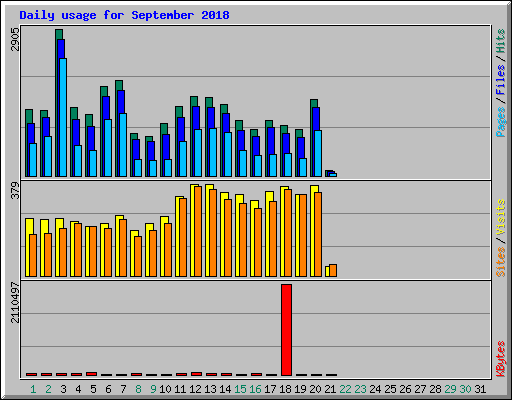Click the 'Pages' legend label
This screenshot has width=512, height=400.
click(501, 122)
